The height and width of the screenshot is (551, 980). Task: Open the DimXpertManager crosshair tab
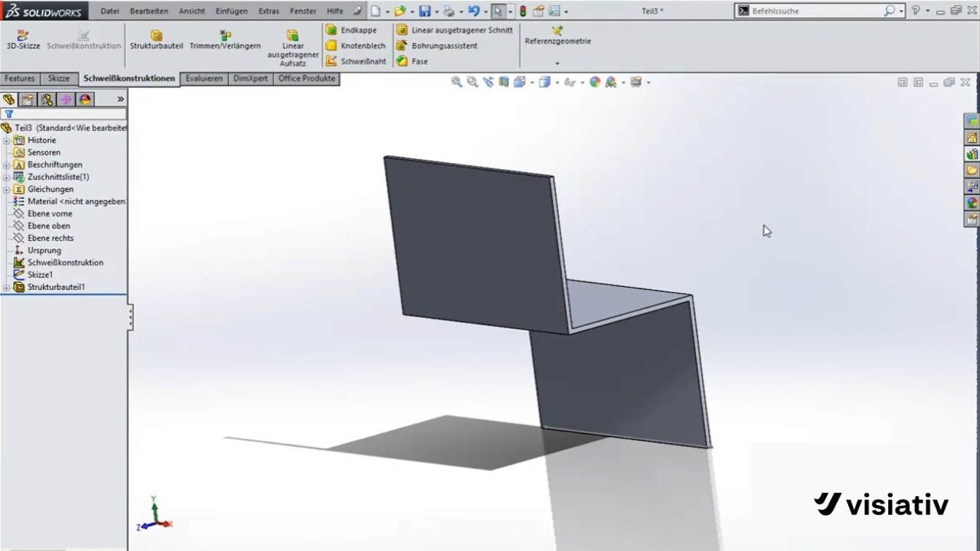coord(67,99)
